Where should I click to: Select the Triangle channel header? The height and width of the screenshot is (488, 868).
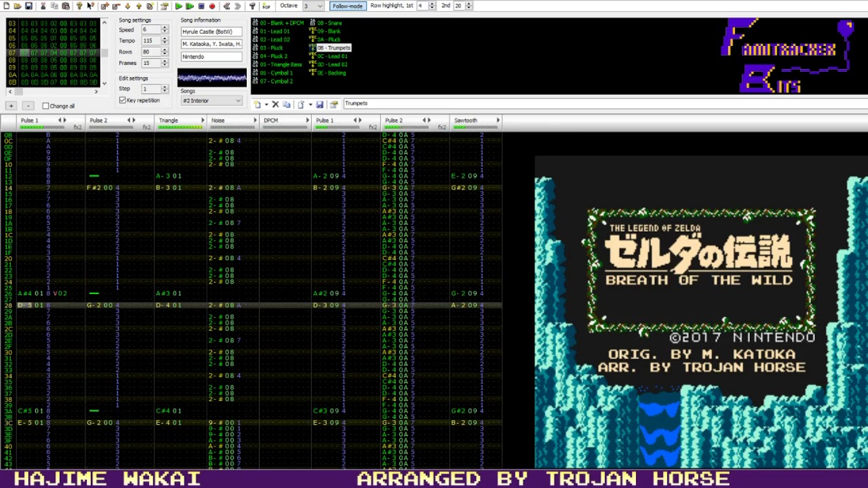click(x=179, y=123)
